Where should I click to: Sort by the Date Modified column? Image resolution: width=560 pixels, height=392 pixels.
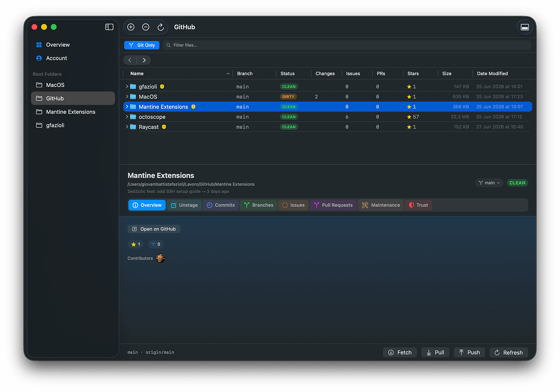(x=492, y=73)
